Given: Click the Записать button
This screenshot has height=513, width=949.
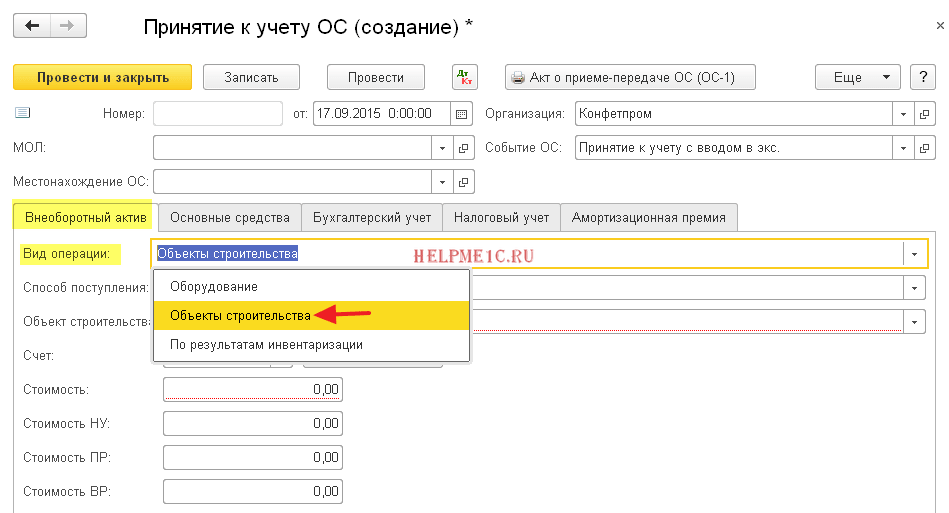Looking at the screenshot, I should click(x=251, y=77).
